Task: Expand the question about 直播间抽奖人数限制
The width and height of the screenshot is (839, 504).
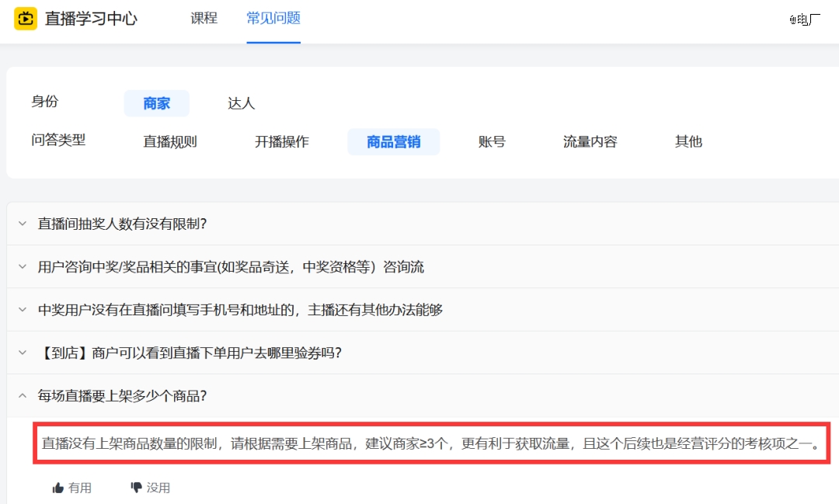Action: 124,224
